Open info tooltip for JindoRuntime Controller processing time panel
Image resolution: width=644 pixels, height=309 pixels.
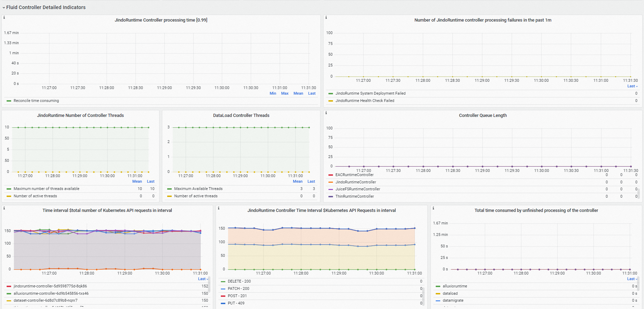(x=4, y=17)
